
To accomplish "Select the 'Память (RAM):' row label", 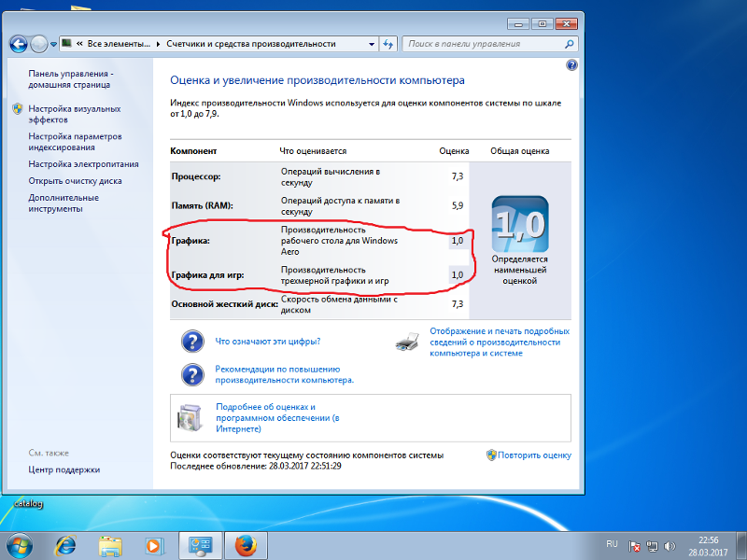I will click(x=202, y=205).
